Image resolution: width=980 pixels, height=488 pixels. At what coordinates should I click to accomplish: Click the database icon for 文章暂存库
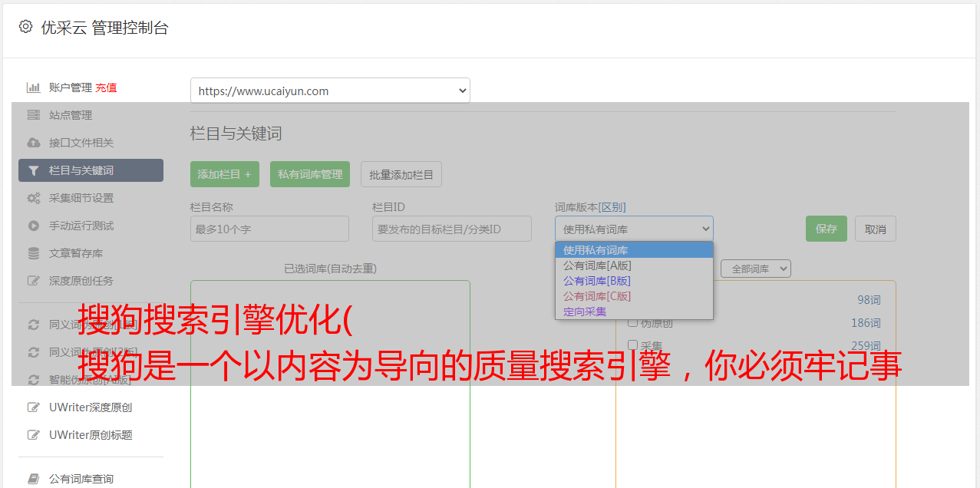(33, 253)
